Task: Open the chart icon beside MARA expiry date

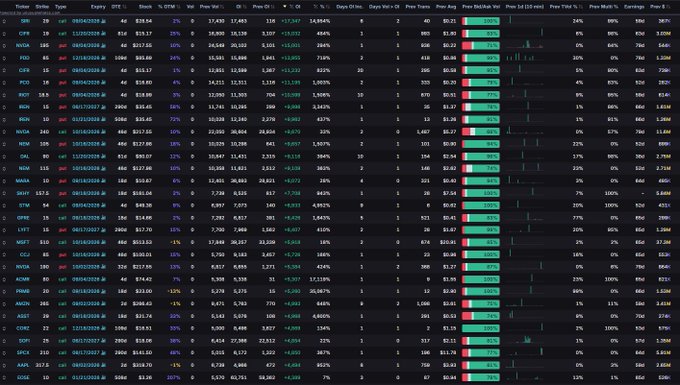Action: pyautogui.click(x=103, y=181)
